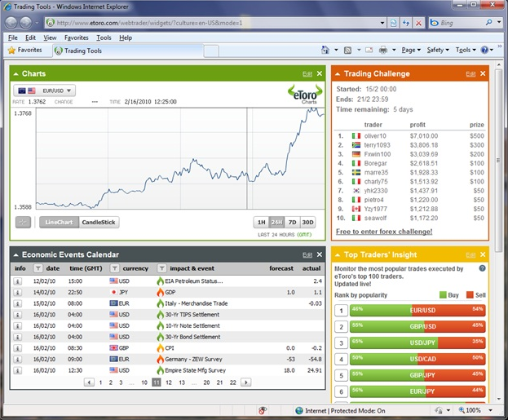Screen dimensions: 508x420
Task: Go to calendar page 12
Action: 169,382
